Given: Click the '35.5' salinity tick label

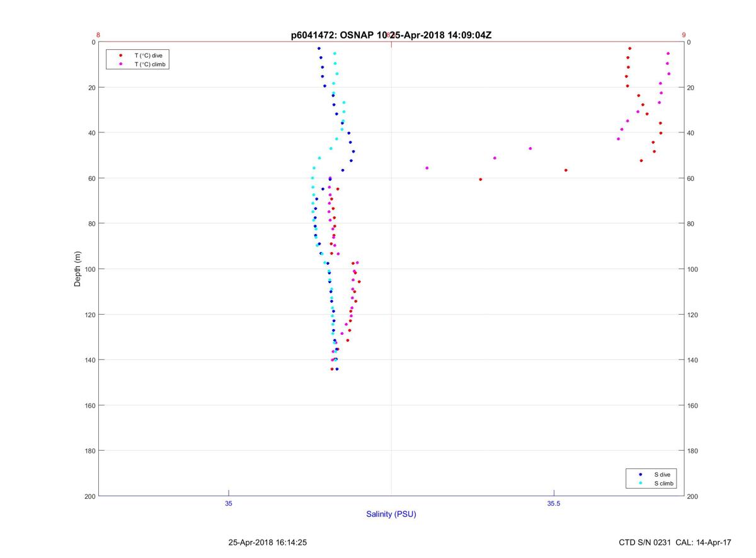Looking at the screenshot, I should (x=553, y=503).
